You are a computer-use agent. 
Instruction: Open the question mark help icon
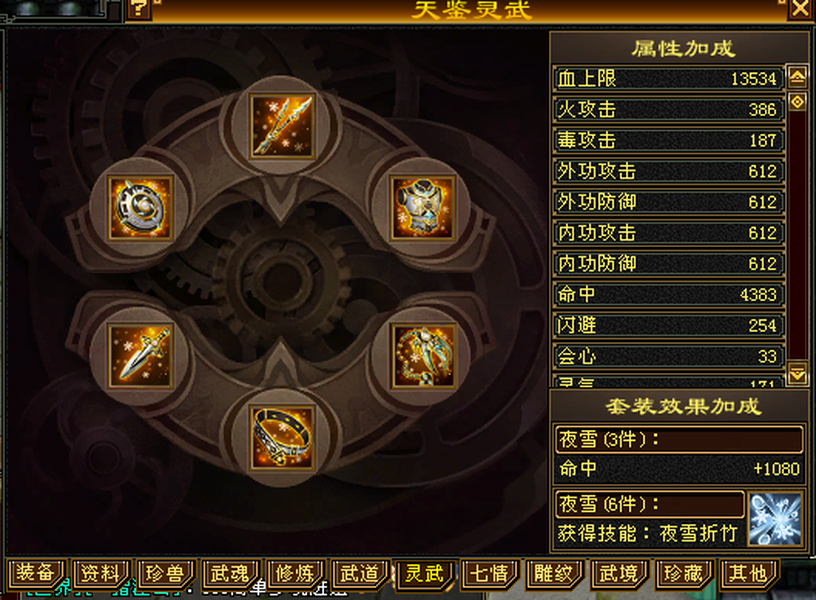tap(139, 9)
